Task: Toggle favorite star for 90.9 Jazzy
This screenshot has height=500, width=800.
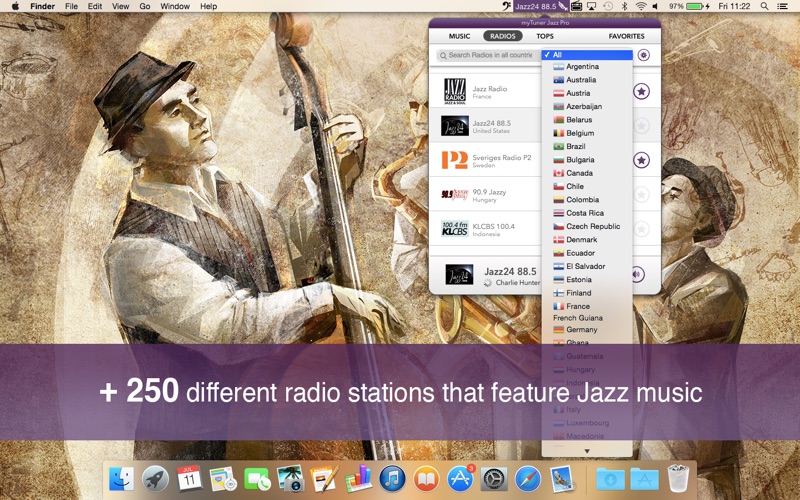Action: tap(641, 194)
